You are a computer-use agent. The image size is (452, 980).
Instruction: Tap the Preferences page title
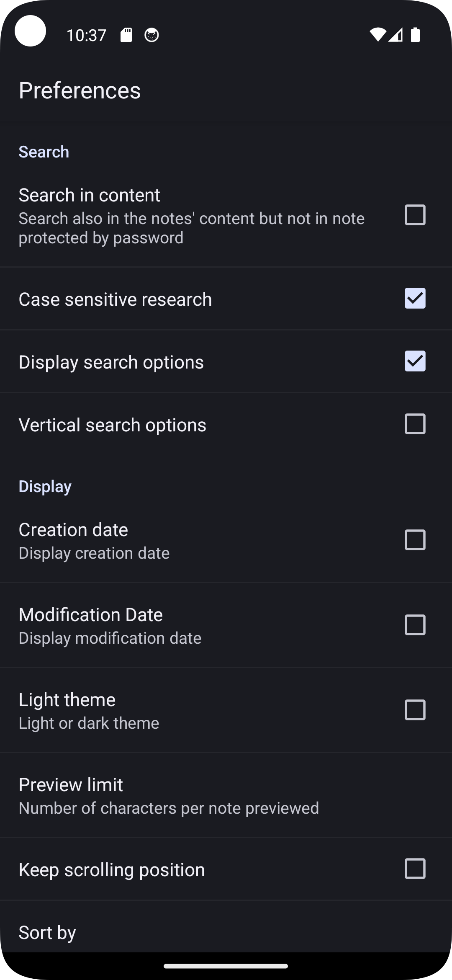tap(80, 90)
